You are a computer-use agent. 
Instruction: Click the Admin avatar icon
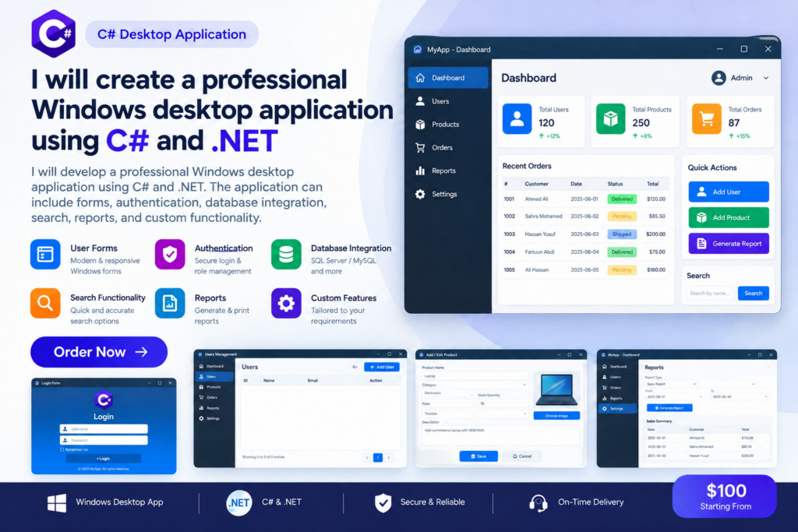click(x=719, y=78)
